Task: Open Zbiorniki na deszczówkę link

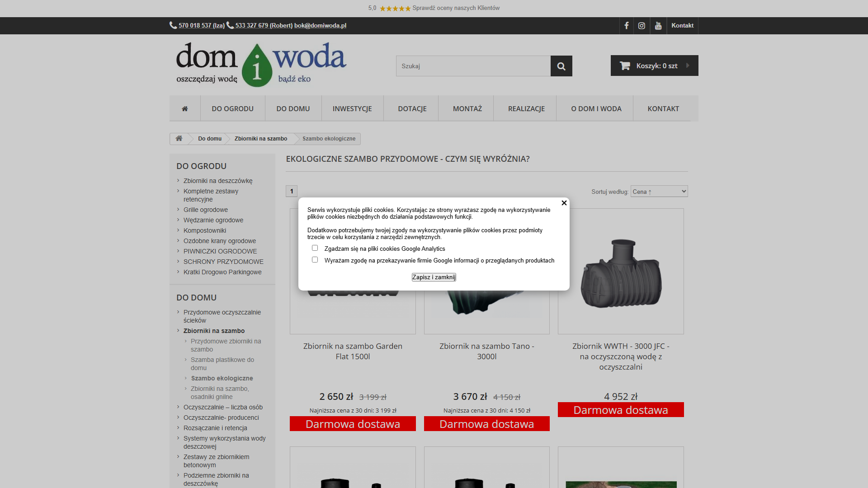Action: (x=218, y=181)
